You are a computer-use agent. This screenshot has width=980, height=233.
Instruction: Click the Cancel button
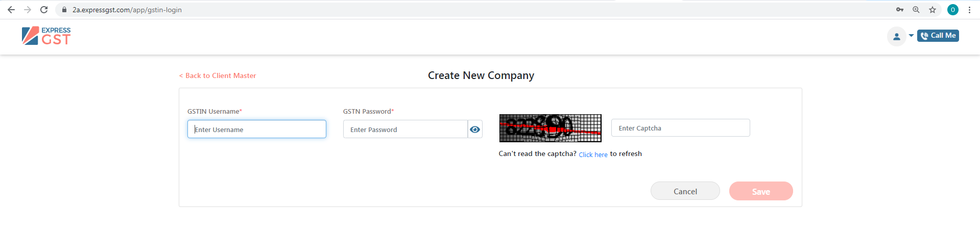(x=685, y=191)
